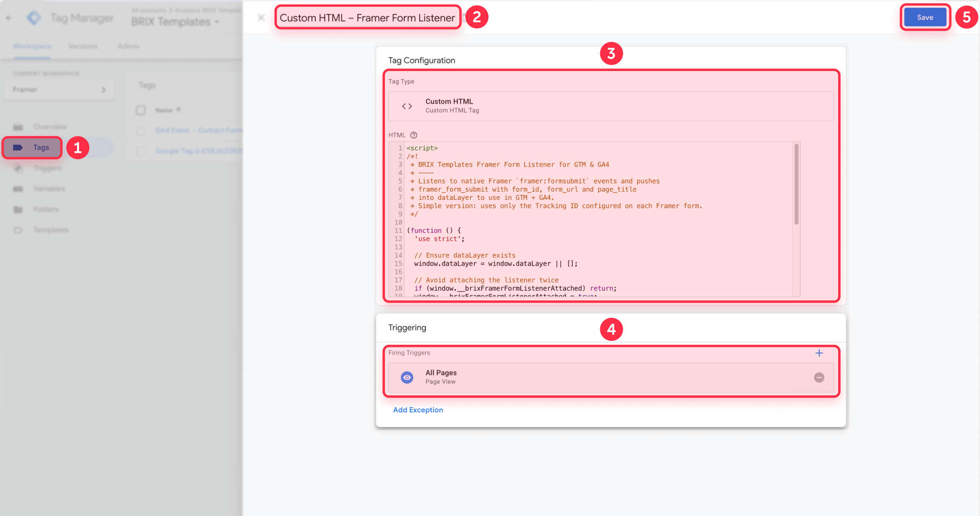Open the BRIX Templates container dropdown
980x516 pixels.
[175, 22]
